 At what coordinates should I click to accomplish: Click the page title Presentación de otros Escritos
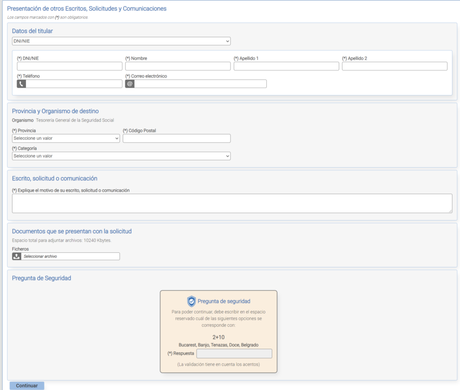tap(87, 9)
